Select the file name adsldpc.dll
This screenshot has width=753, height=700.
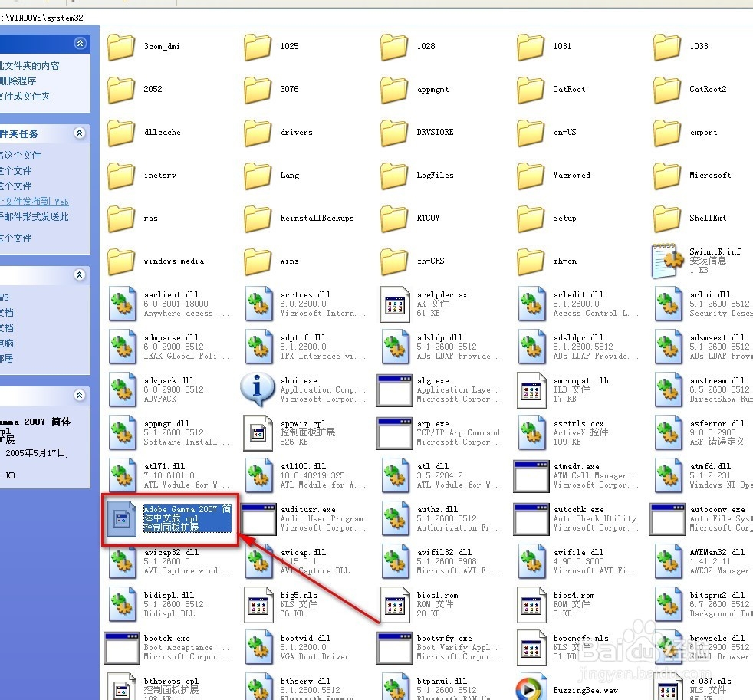tap(578, 337)
